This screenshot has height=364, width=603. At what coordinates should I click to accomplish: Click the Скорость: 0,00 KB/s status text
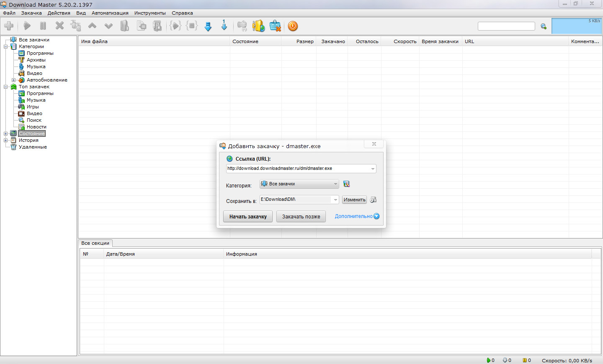pos(567,360)
